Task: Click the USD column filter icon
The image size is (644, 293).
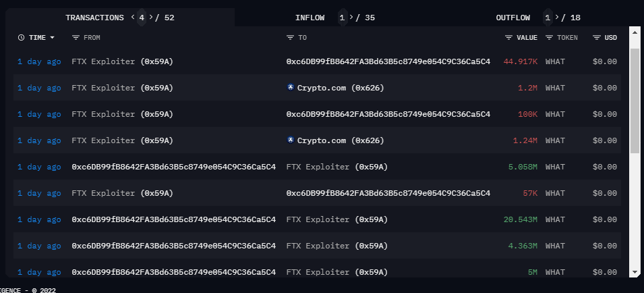Action: pos(597,38)
